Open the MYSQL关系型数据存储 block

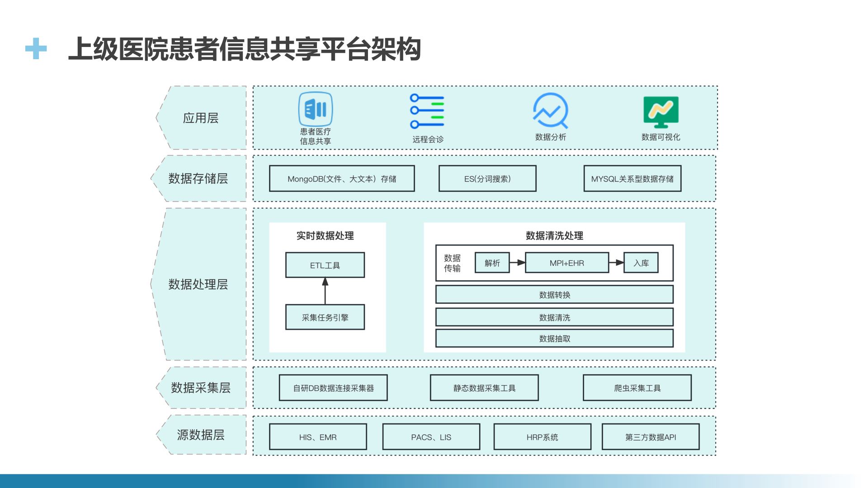[x=633, y=178]
